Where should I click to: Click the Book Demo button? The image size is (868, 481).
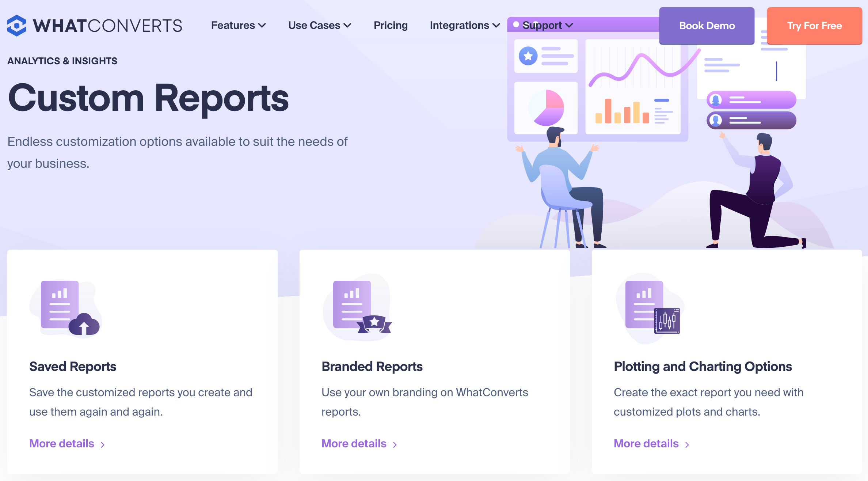[707, 25]
